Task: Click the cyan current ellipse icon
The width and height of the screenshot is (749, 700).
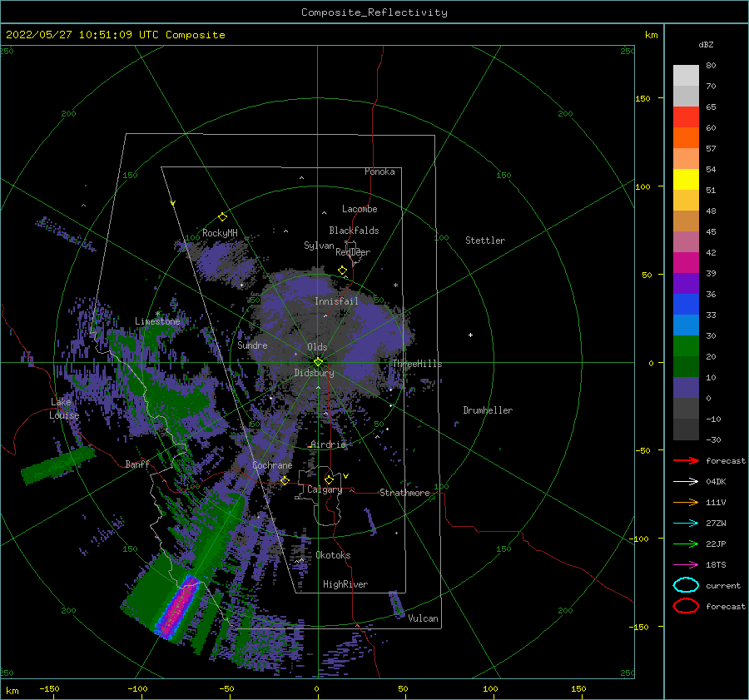Action: pos(686,585)
